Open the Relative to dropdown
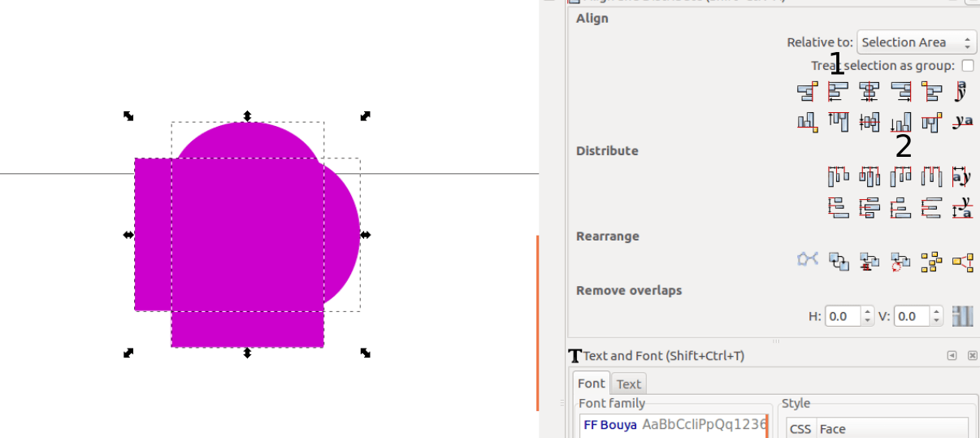The height and width of the screenshot is (438, 980). pos(917,42)
